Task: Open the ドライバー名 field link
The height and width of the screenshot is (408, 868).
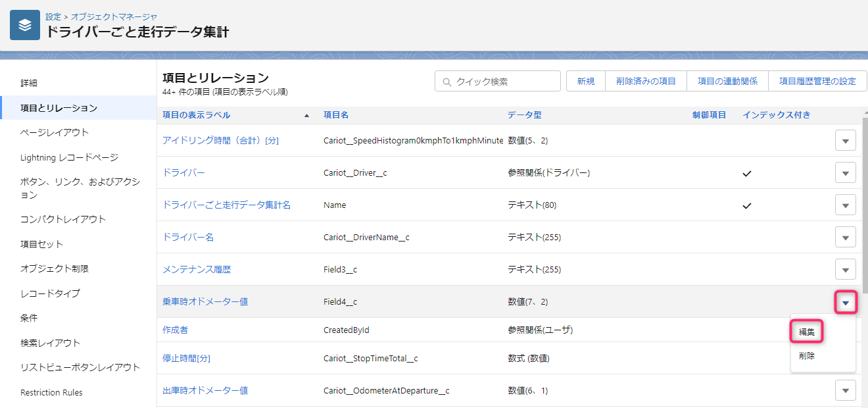Action: pos(188,238)
